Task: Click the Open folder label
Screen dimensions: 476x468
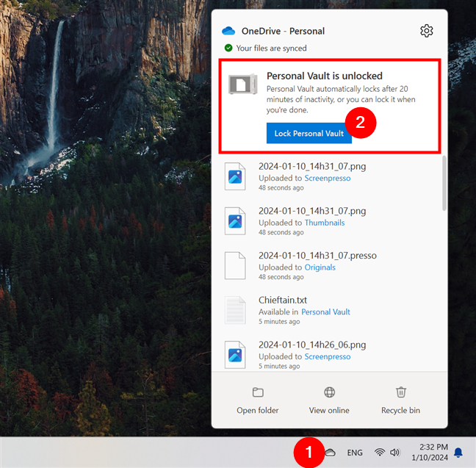Action: coord(258,410)
